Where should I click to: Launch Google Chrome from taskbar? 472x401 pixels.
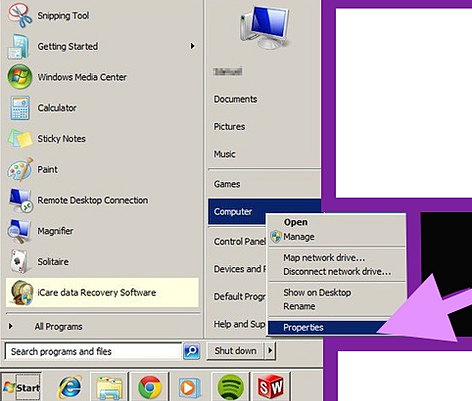pos(150,387)
